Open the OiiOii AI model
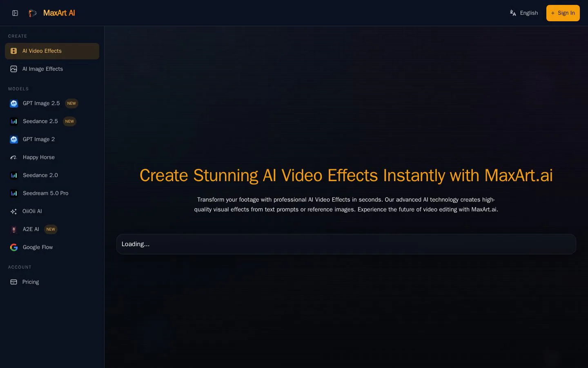588x368 pixels. [52, 211]
